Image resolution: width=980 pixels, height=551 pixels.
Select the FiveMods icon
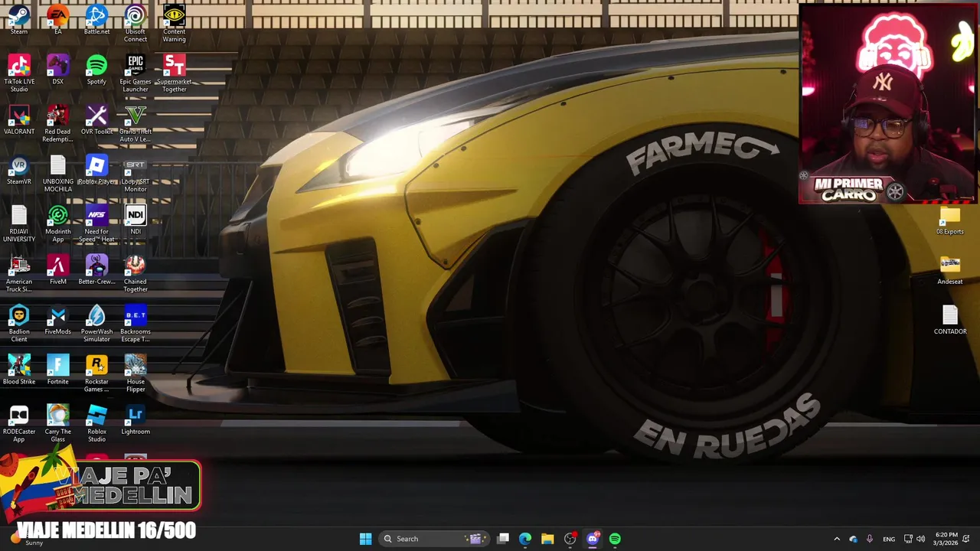point(57,319)
